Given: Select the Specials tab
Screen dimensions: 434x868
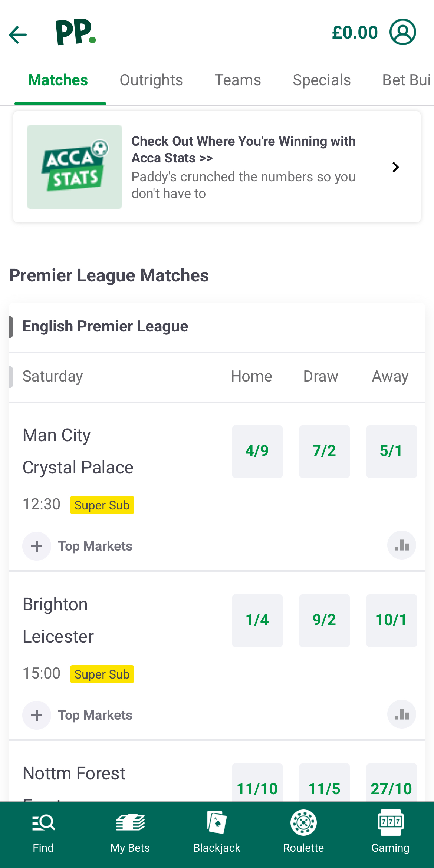Looking at the screenshot, I should 321,80.
